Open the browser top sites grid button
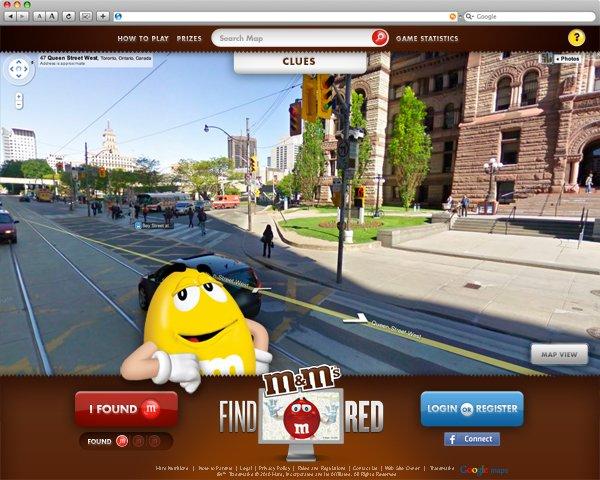This screenshot has width=600, height=480. pos(86,16)
